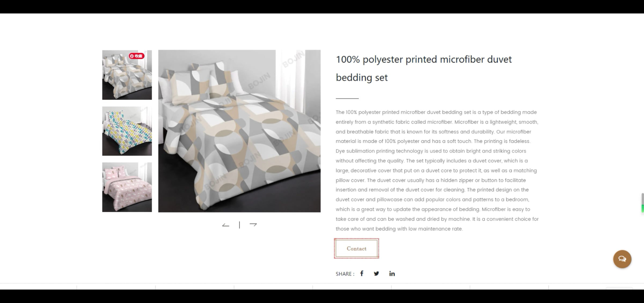Share the product on LinkedIn
644x303 pixels.
click(x=392, y=274)
